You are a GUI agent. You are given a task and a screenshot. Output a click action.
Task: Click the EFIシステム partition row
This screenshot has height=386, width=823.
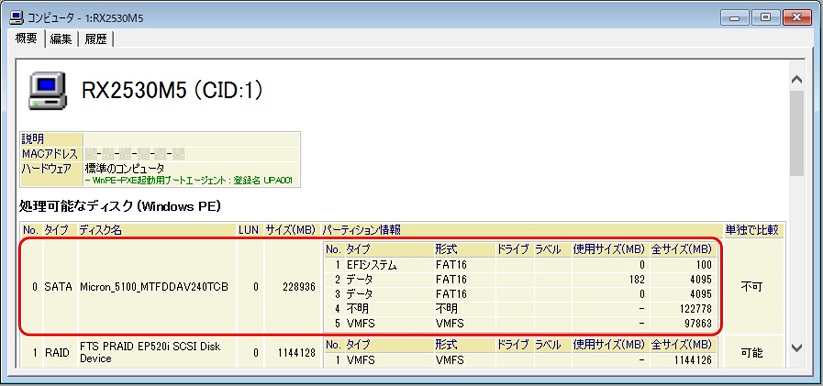[519, 265]
